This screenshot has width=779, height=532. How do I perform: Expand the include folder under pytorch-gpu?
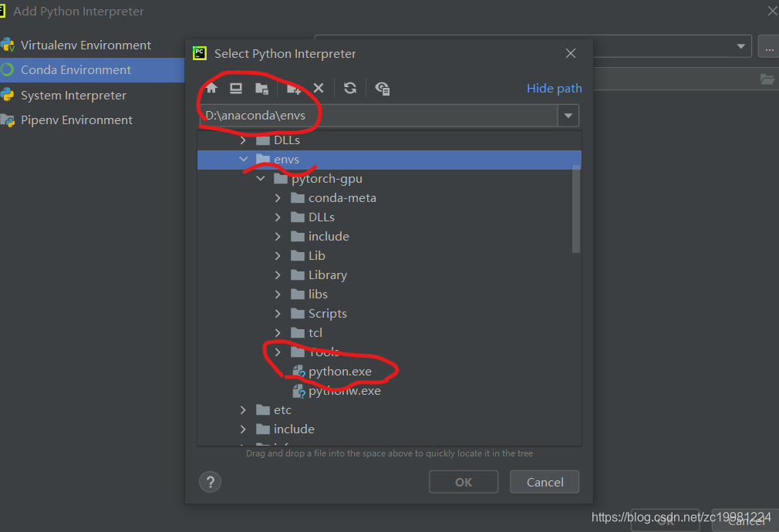click(278, 237)
